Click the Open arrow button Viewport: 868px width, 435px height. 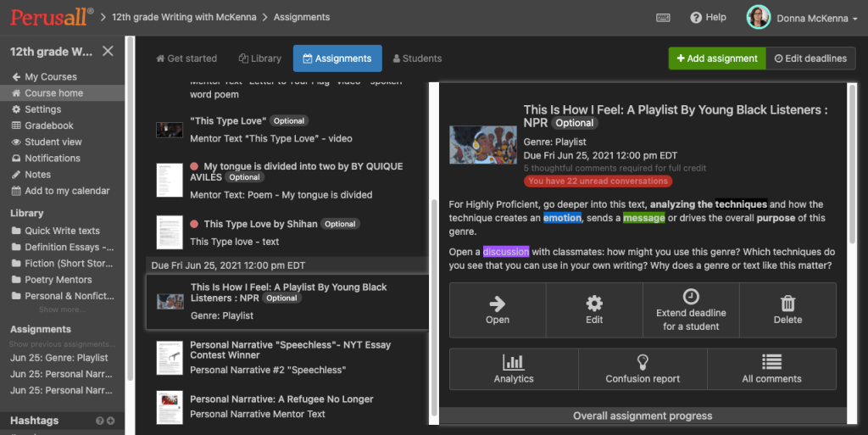(498, 310)
